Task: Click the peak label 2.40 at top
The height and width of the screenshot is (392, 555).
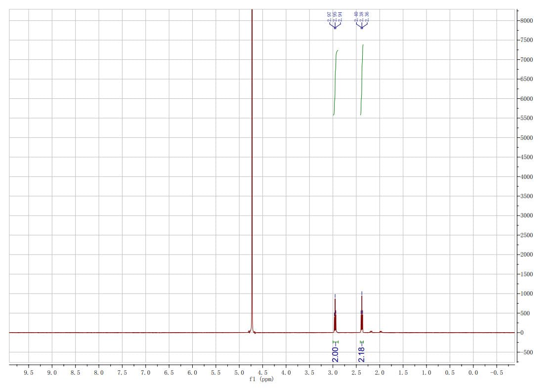Action: 356,16
